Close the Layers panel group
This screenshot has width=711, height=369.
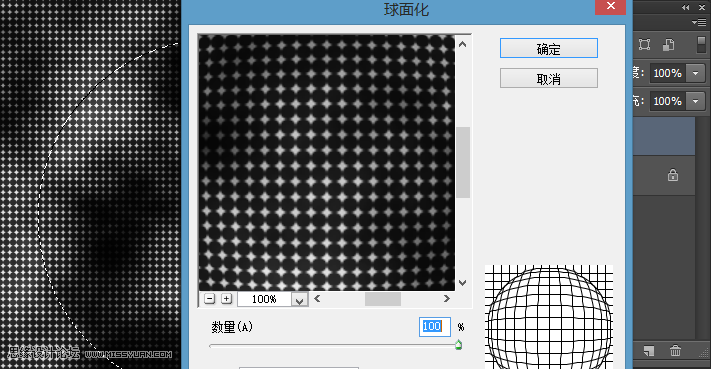[x=701, y=7]
